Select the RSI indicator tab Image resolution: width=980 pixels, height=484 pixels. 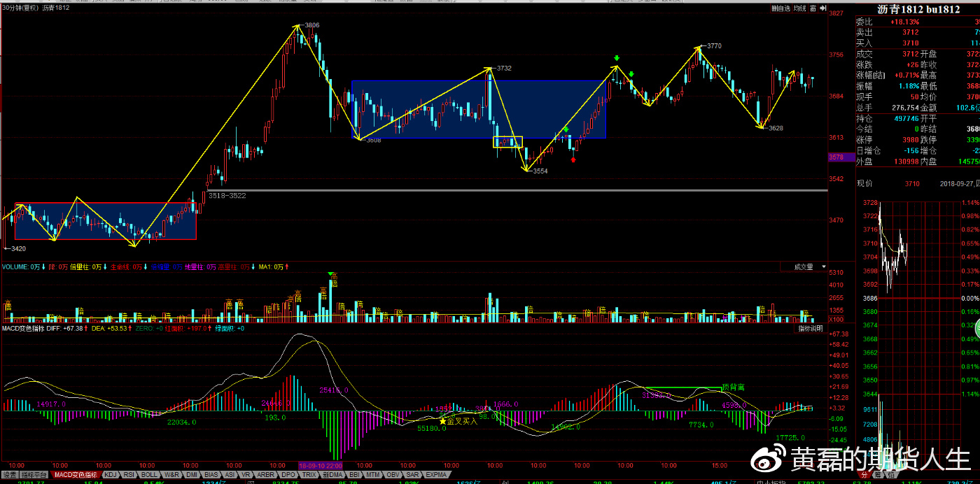click(x=129, y=475)
